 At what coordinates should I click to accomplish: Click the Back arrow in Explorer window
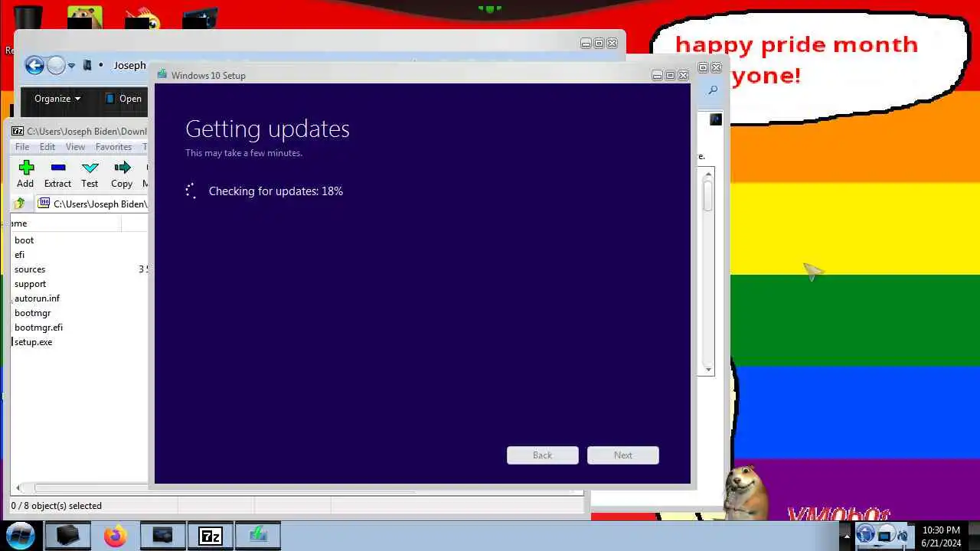(x=34, y=66)
